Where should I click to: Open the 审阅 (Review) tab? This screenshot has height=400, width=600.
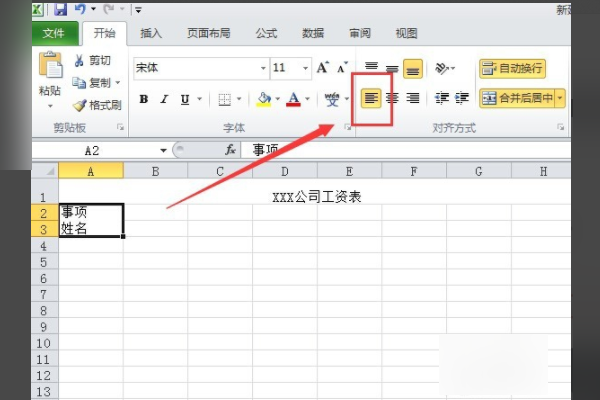click(360, 33)
